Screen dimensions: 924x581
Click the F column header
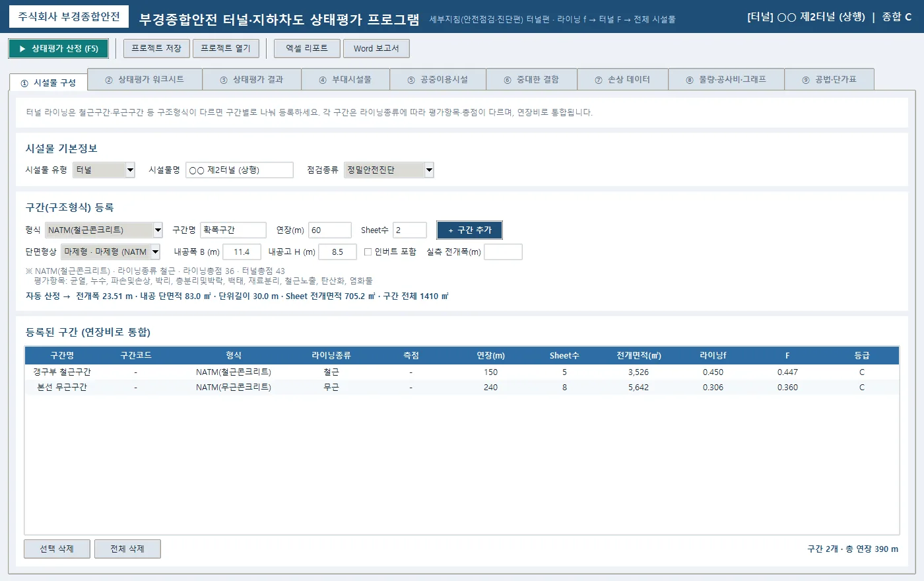(787, 355)
